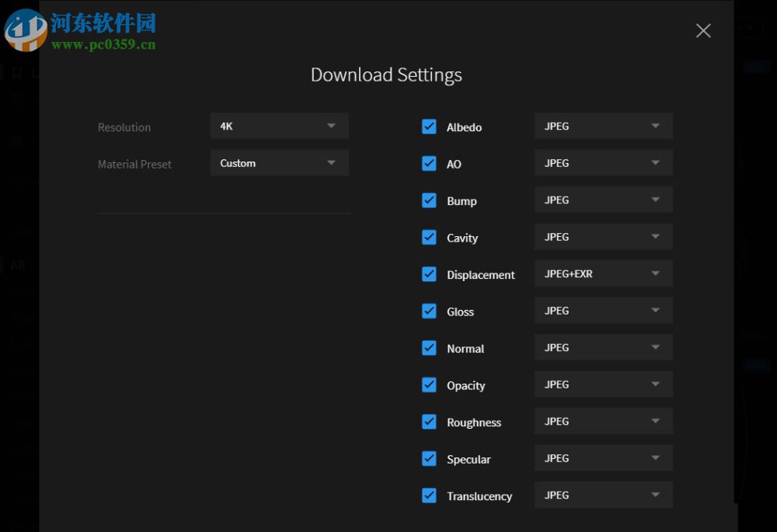Expand the Material Preset dropdown
Image resolution: width=777 pixels, height=532 pixels.
click(279, 163)
